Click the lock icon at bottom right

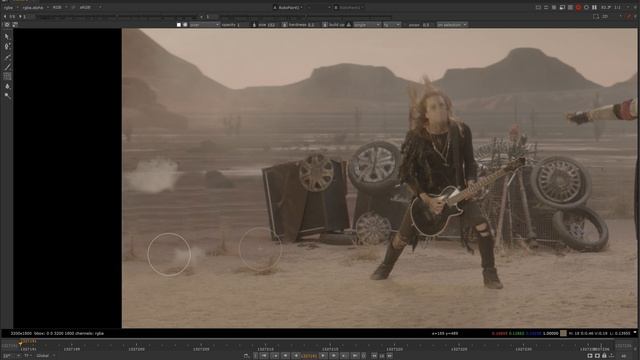click(604, 356)
